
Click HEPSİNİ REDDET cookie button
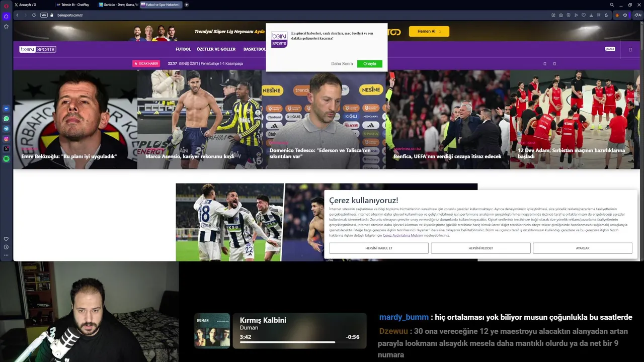click(480, 248)
